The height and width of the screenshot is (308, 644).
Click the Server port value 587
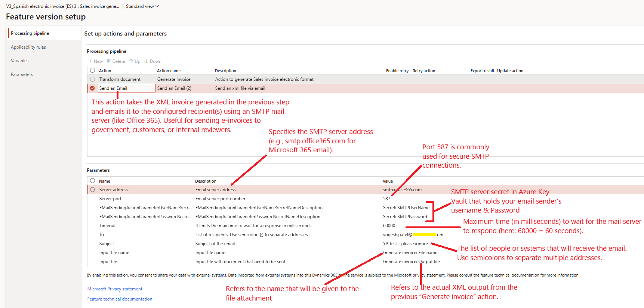click(386, 199)
